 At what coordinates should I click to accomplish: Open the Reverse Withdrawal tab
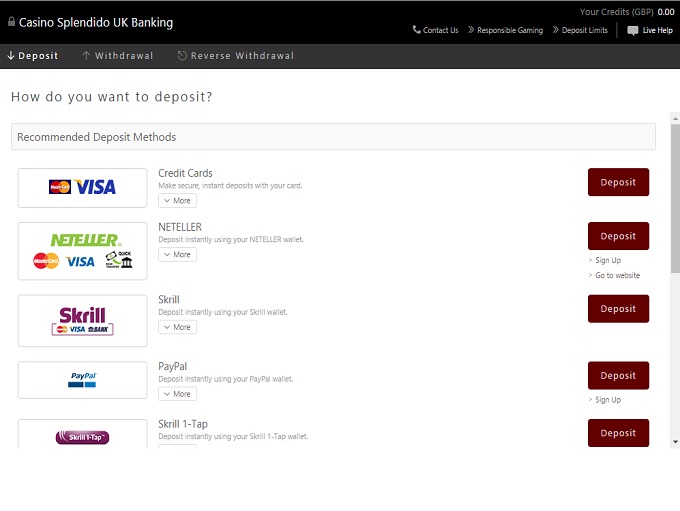[x=236, y=56]
